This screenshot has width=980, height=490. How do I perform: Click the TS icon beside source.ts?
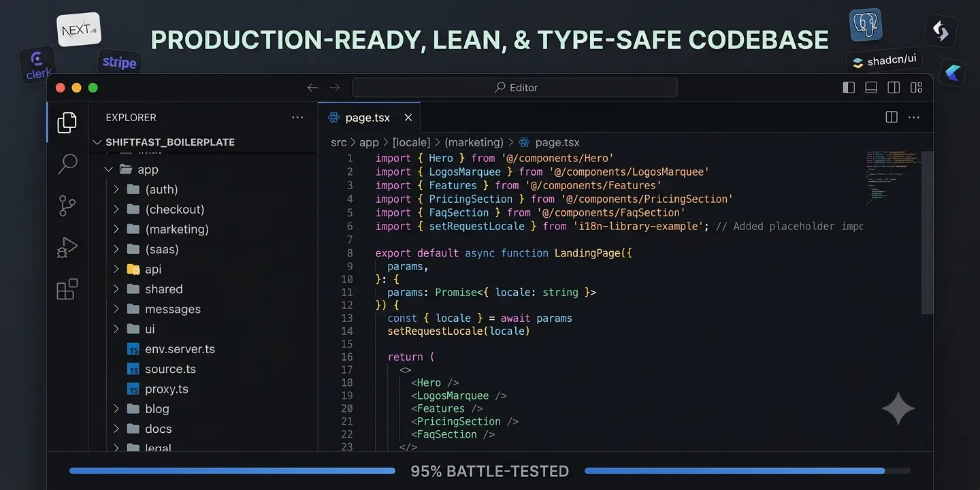(133, 369)
